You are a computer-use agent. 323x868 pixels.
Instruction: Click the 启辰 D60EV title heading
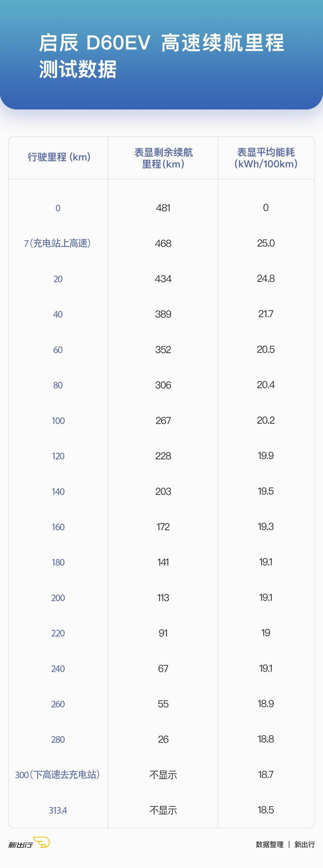[x=161, y=56]
